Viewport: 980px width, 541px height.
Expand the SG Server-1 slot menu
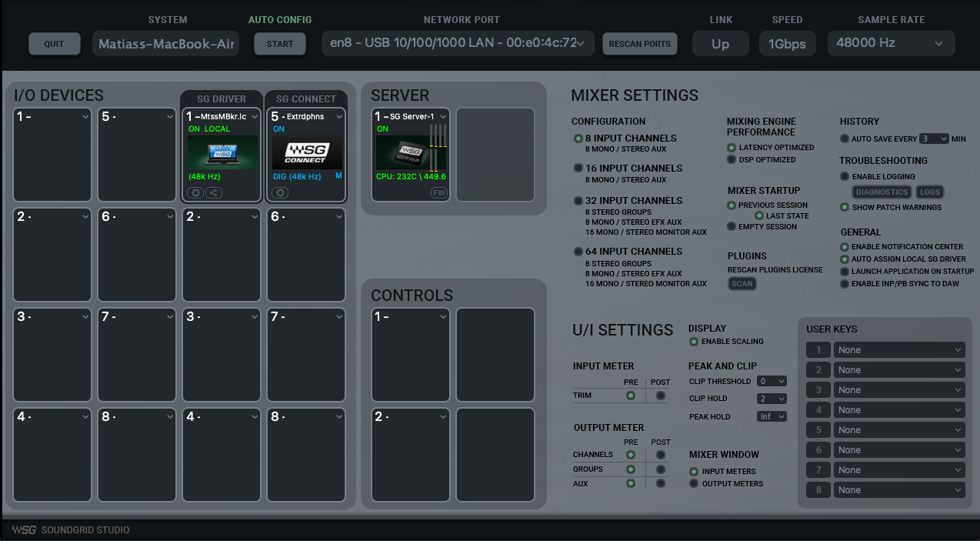point(442,117)
